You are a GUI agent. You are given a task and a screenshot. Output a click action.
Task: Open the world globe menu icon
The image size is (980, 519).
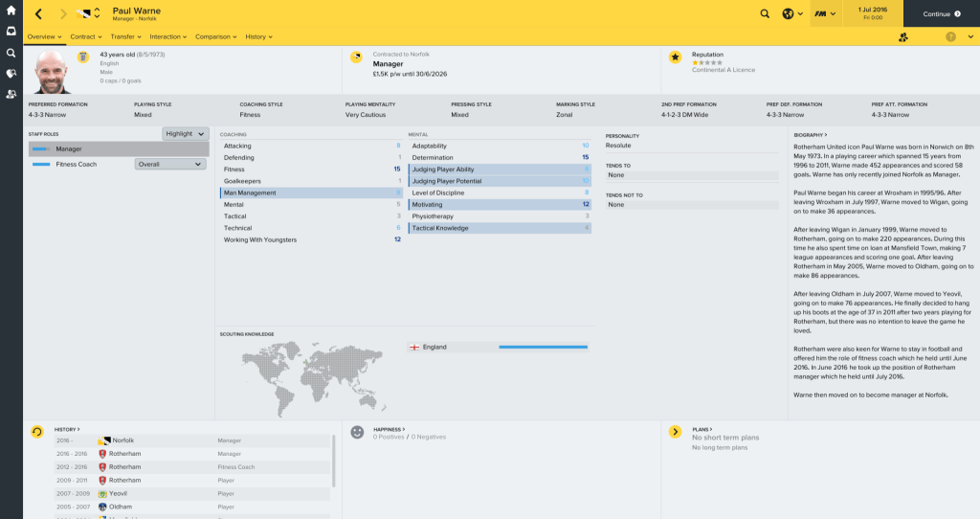point(789,14)
